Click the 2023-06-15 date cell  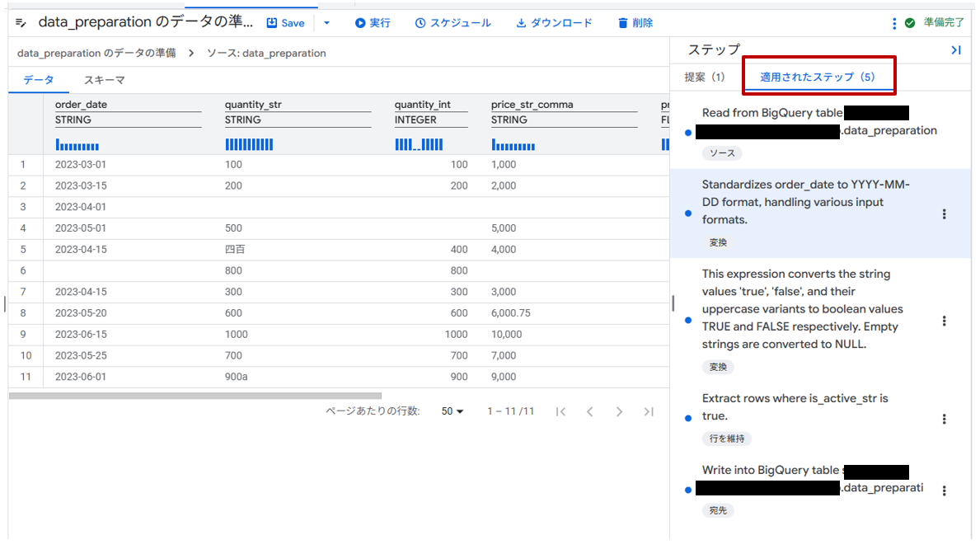click(x=81, y=335)
